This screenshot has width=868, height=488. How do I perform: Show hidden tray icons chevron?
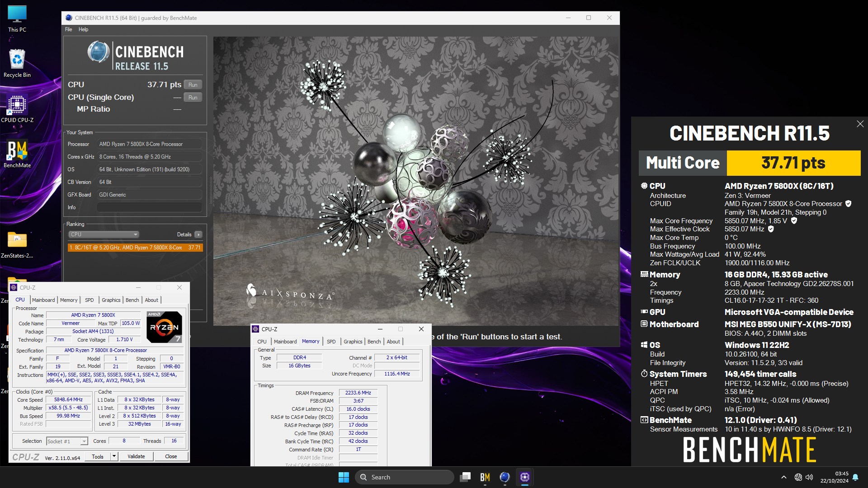coord(784,477)
